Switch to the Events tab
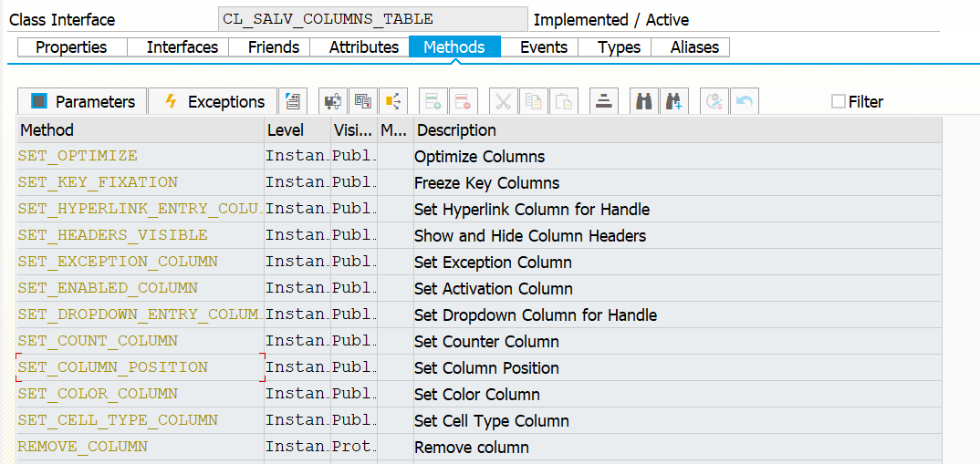980x464 pixels. point(539,47)
